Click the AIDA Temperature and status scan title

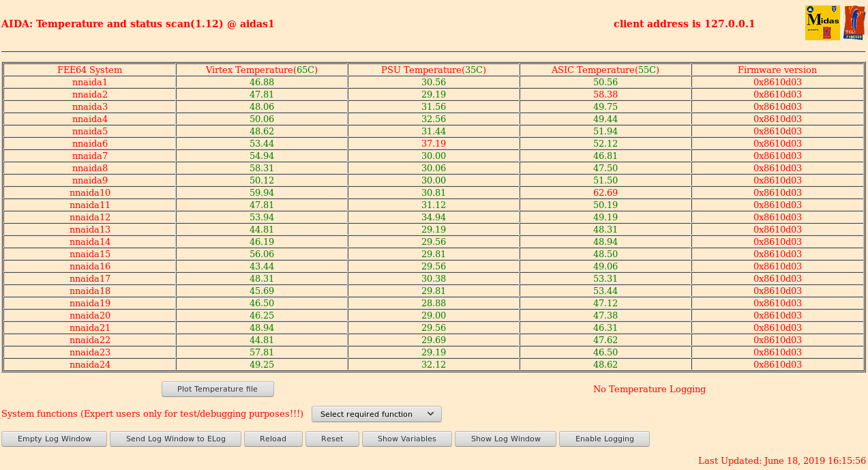click(138, 24)
